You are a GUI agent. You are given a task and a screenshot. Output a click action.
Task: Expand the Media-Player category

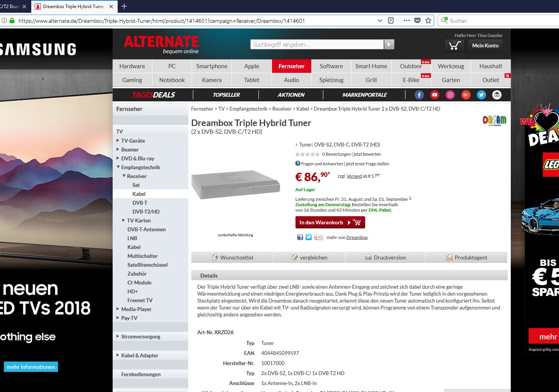[x=118, y=309]
